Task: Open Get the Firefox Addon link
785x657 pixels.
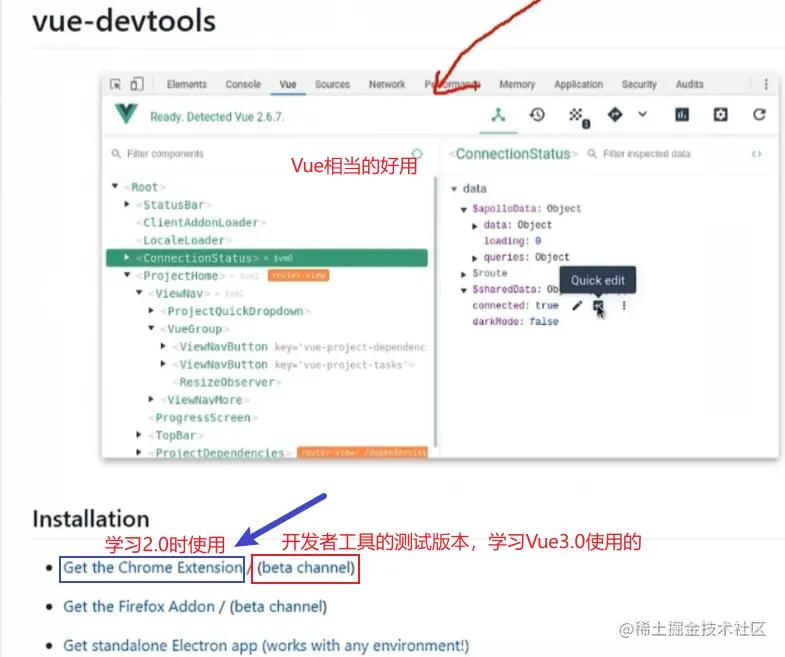Action: [x=139, y=606]
